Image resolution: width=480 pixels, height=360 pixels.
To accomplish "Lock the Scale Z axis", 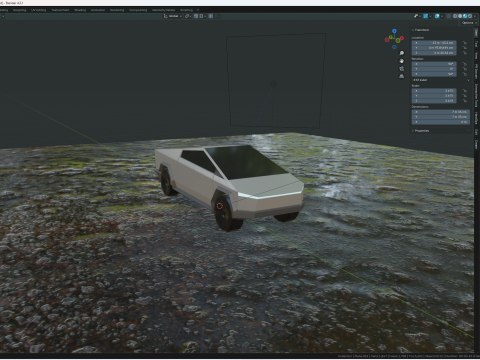I will pos(465,101).
